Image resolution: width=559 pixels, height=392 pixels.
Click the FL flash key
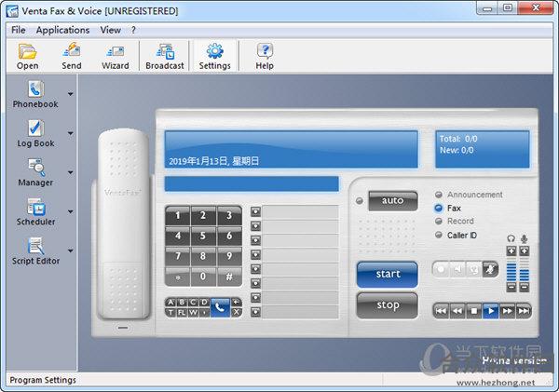coord(182,313)
